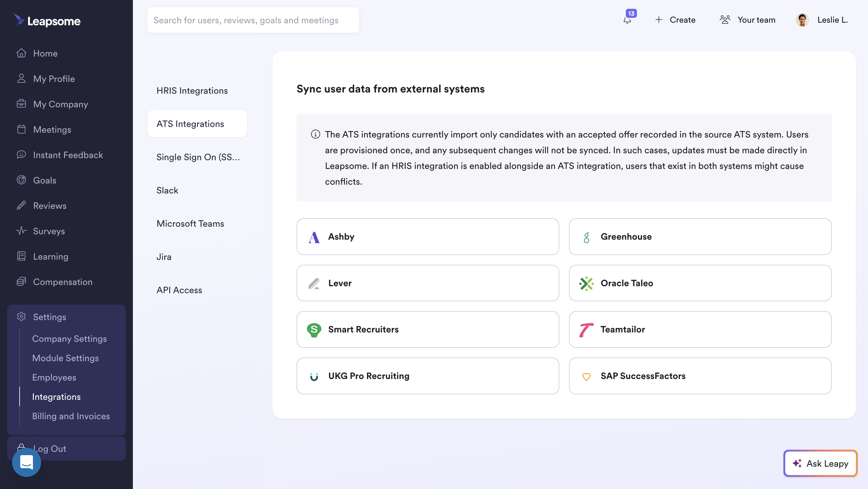Open the Lever integration card
868x489 pixels.
pyautogui.click(x=428, y=283)
